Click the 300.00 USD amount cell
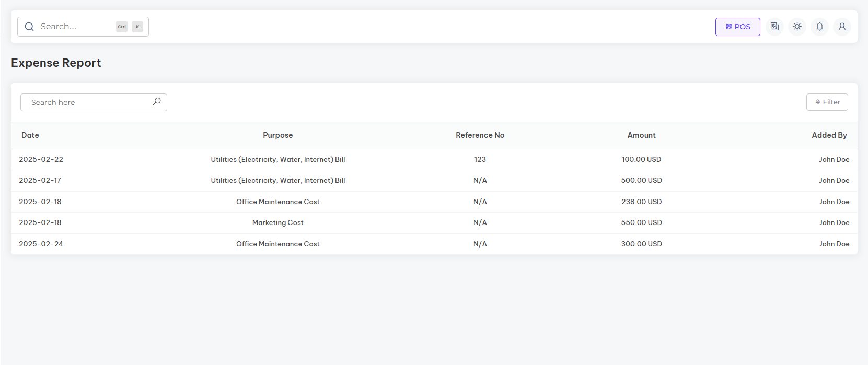This screenshot has height=365, width=868. [641, 244]
